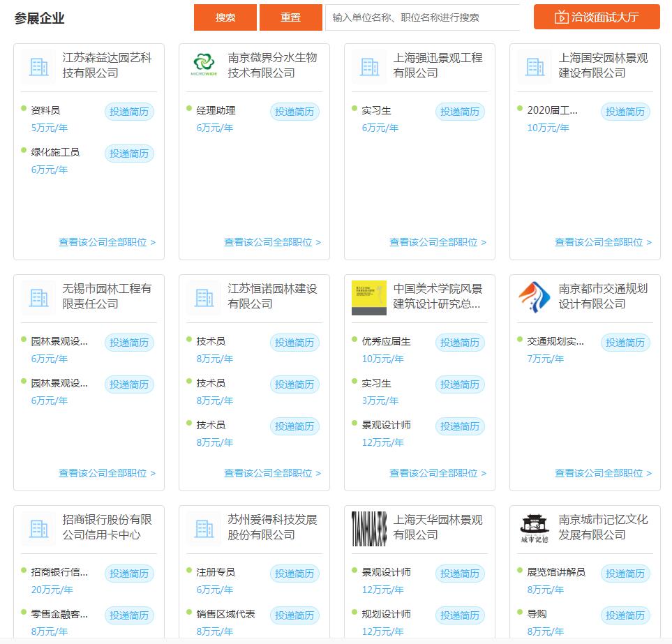Open company name 招商银行股份有限公司信用卡中心
The height and width of the screenshot is (644, 672).
pos(107,527)
